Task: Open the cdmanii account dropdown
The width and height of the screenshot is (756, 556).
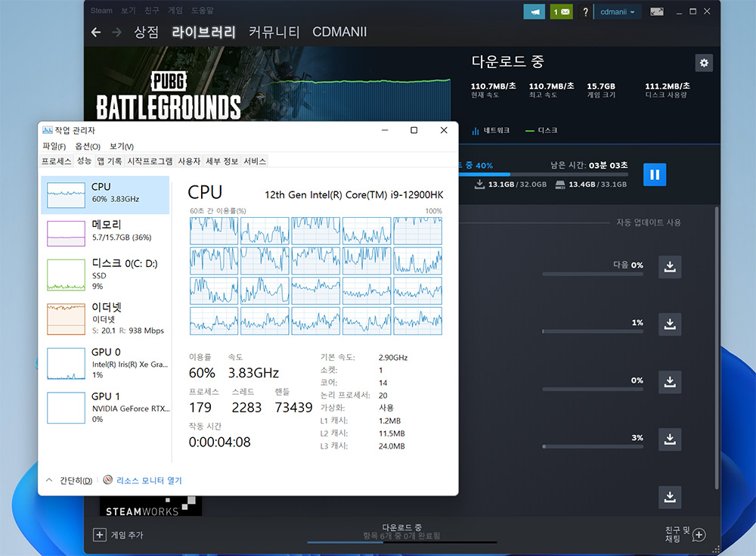Action: pos(617,11)
